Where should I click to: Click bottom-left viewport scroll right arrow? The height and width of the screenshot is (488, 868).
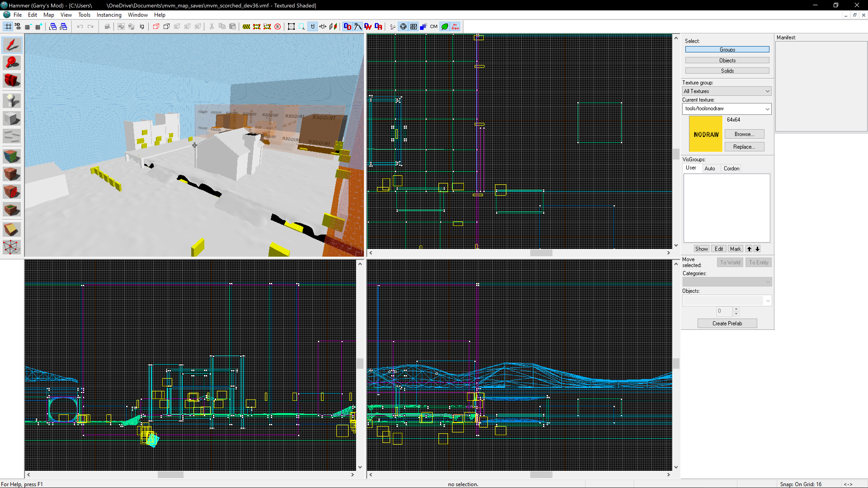(352, 474)
